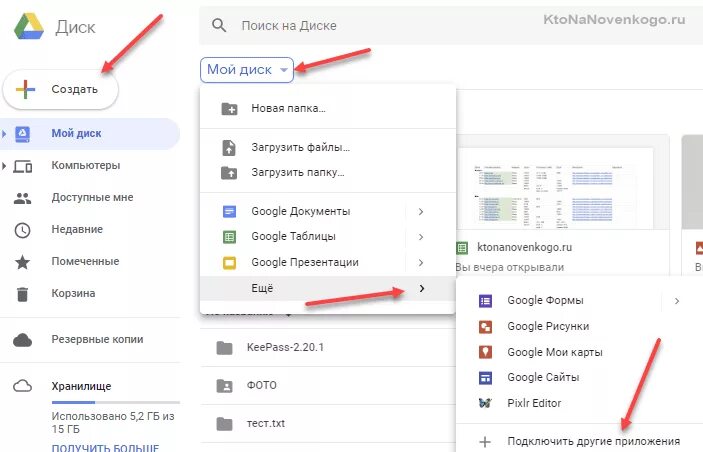703x452 pixels.
Task: Choose Новая папка from the menu
Action: [328, 109]
